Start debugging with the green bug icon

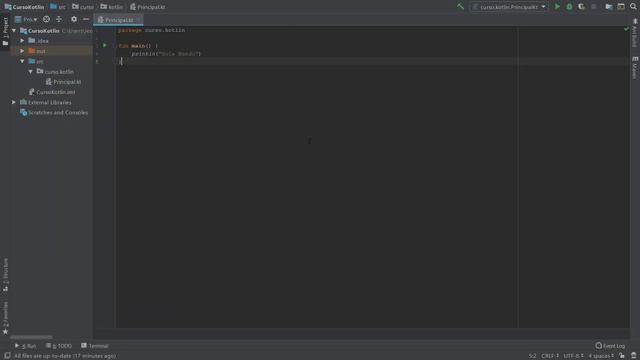click(x=569, y=7)
